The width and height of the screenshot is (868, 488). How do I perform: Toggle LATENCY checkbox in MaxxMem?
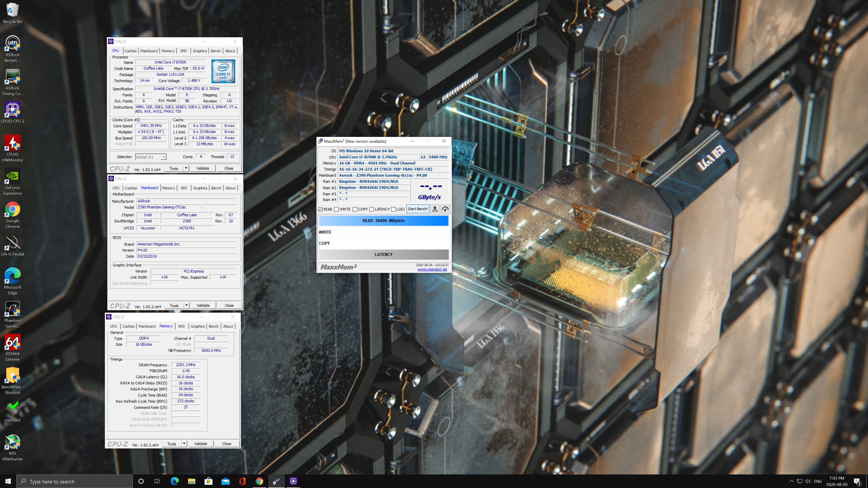click(372, 209)
